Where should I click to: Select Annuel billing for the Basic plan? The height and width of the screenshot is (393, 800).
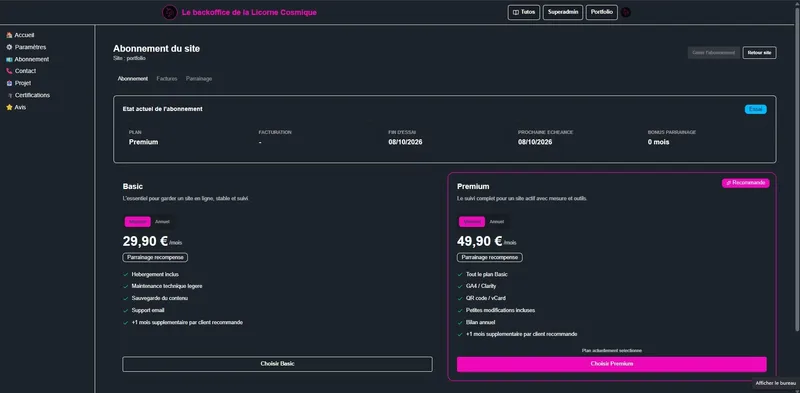pyautogui.click(x=162, y=222)
